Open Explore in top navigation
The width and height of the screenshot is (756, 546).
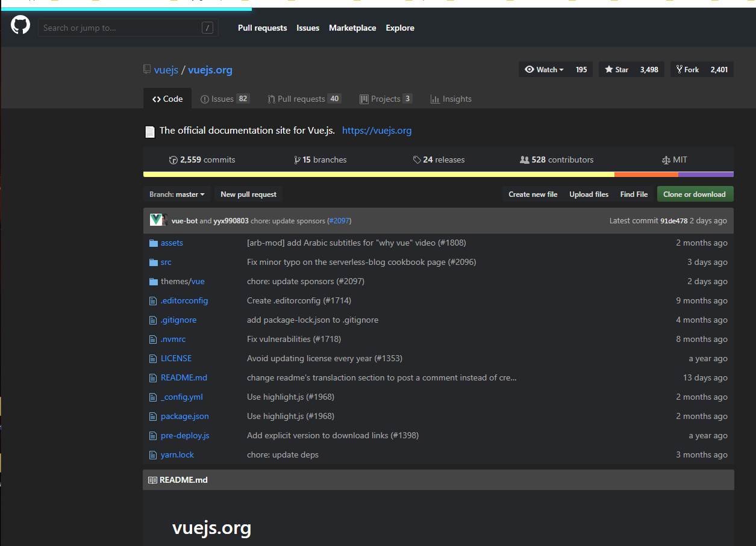point(400,28)
